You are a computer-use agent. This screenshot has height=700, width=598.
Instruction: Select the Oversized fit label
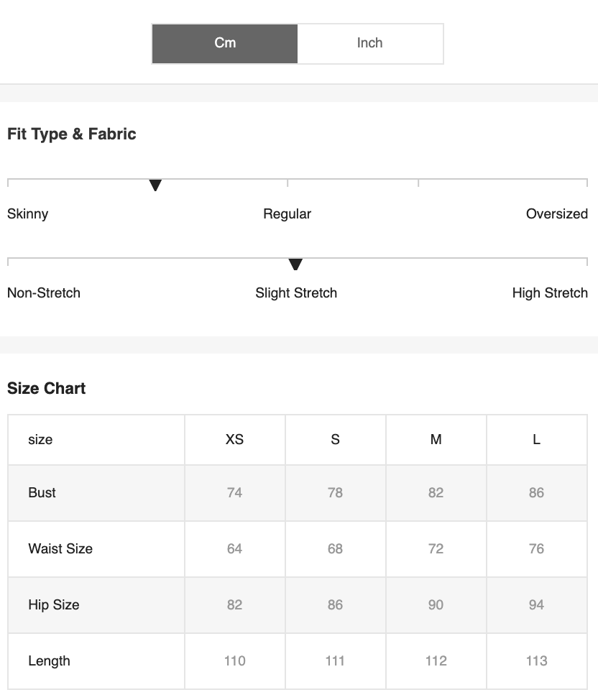coord(557,214)
